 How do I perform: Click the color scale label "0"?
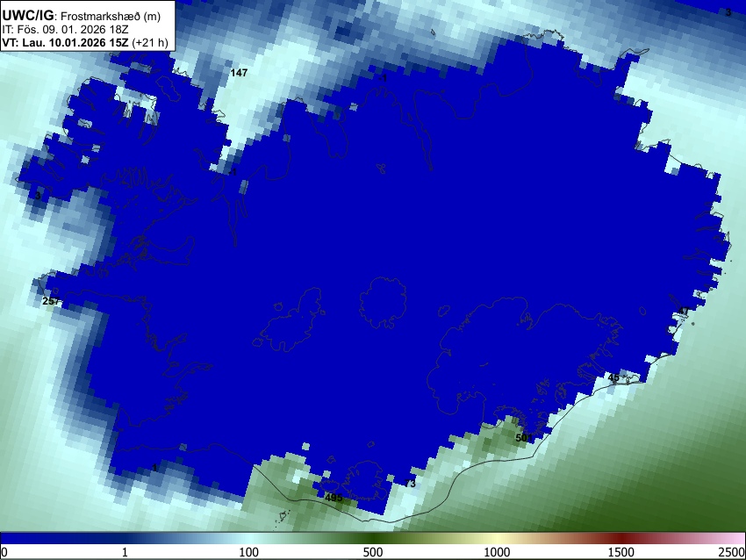point(4,552)
